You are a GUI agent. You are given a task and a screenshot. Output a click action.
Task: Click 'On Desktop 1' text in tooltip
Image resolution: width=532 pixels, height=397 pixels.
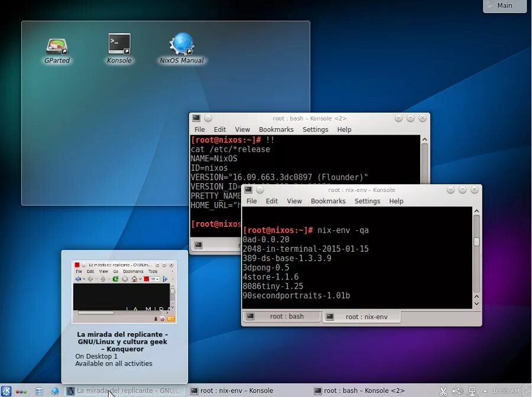[x=96, y=356]
